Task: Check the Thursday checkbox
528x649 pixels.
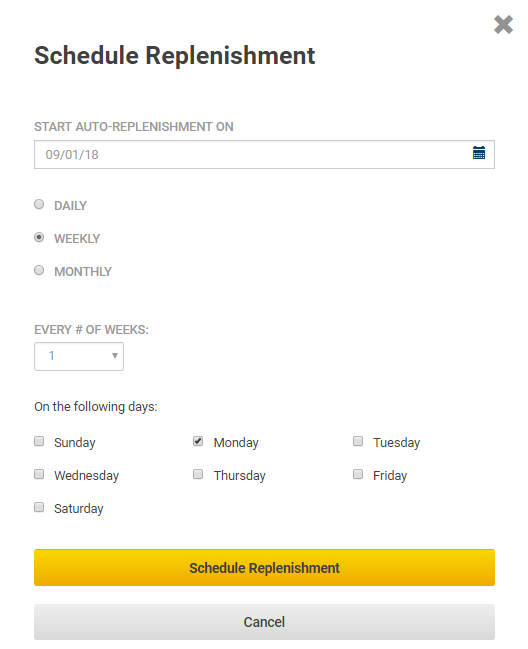Action: click(198, 474)
